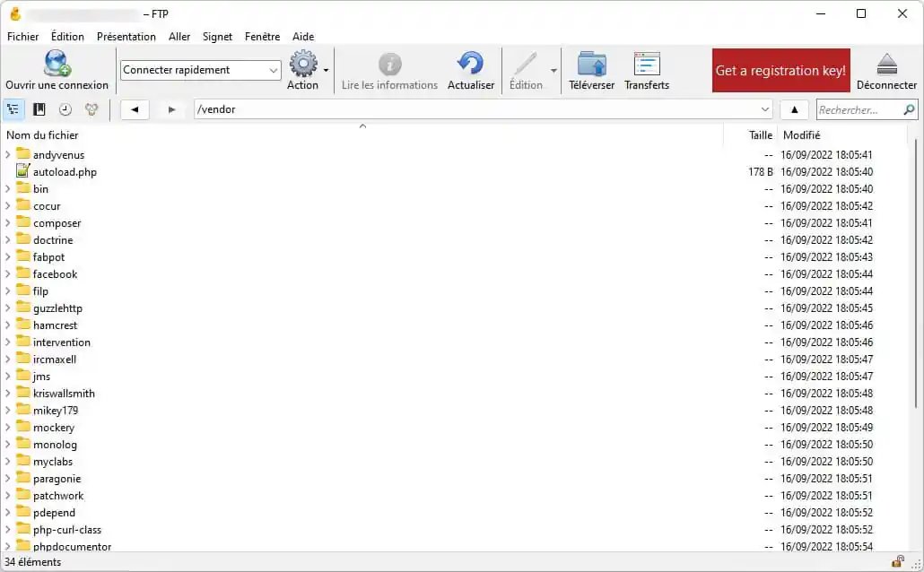
Task: Open the Connecter rapidement dropdown
Action: coord(274,70)
